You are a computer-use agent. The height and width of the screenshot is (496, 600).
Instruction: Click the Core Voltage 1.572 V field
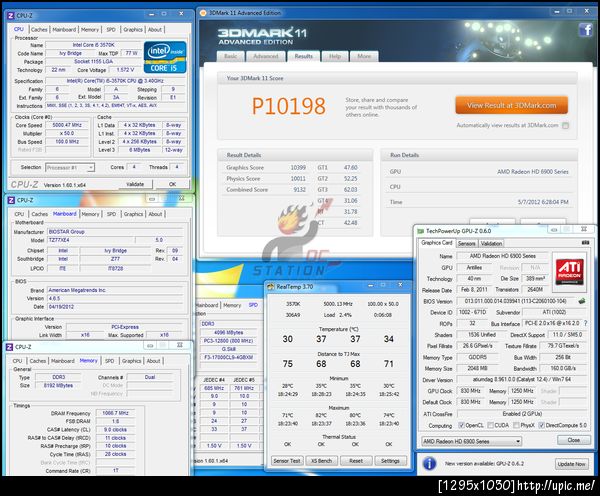[x=125, y=70]
